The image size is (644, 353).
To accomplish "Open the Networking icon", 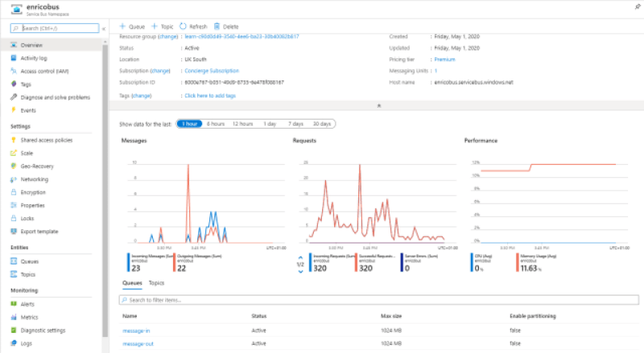I will pos(14,179).
